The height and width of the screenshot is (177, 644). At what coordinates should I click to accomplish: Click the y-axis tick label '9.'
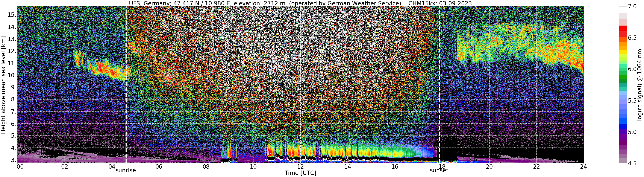(x=13, y=87)
